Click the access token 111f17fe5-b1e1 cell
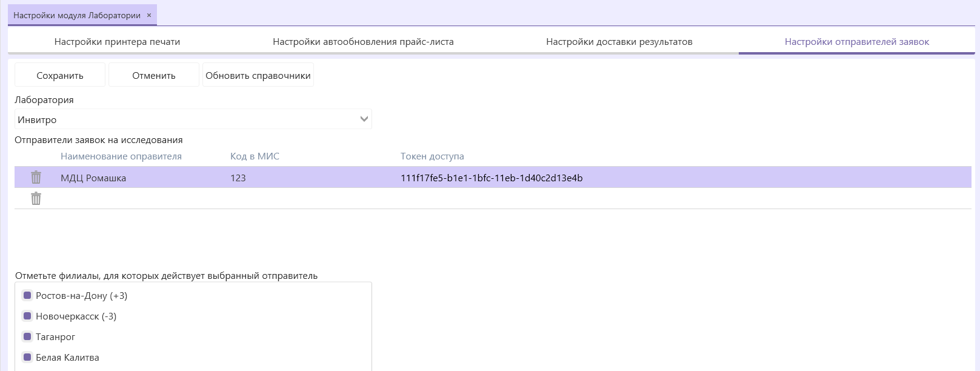 (492, 178)
